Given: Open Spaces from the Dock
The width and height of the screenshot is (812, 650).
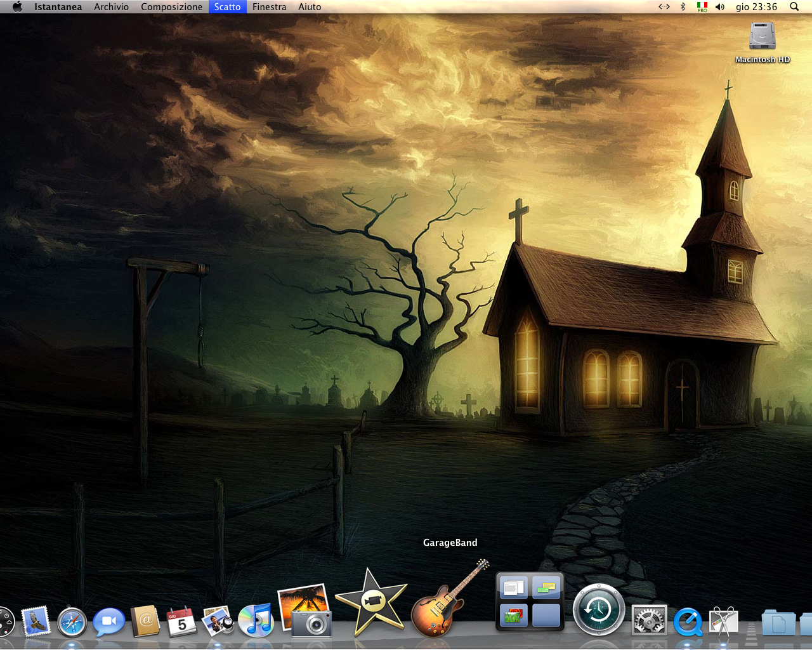Looking at the screenshot, I should [530, 601].
